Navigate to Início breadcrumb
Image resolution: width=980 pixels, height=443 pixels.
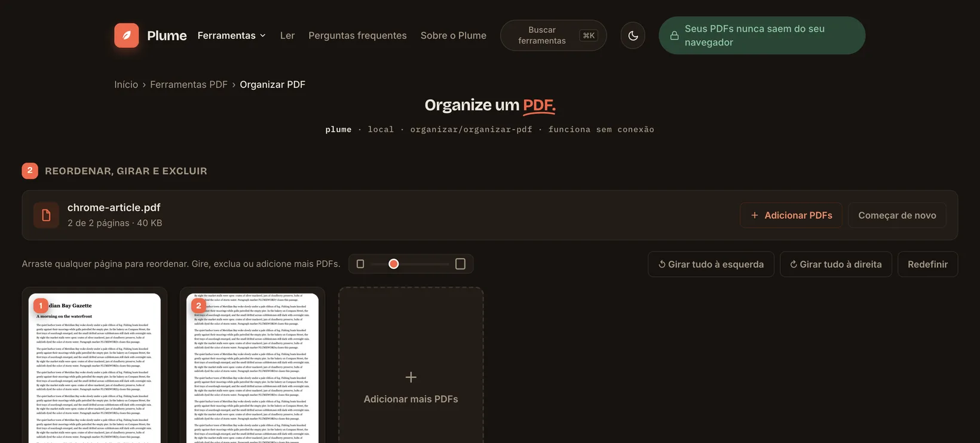(126, 84)
